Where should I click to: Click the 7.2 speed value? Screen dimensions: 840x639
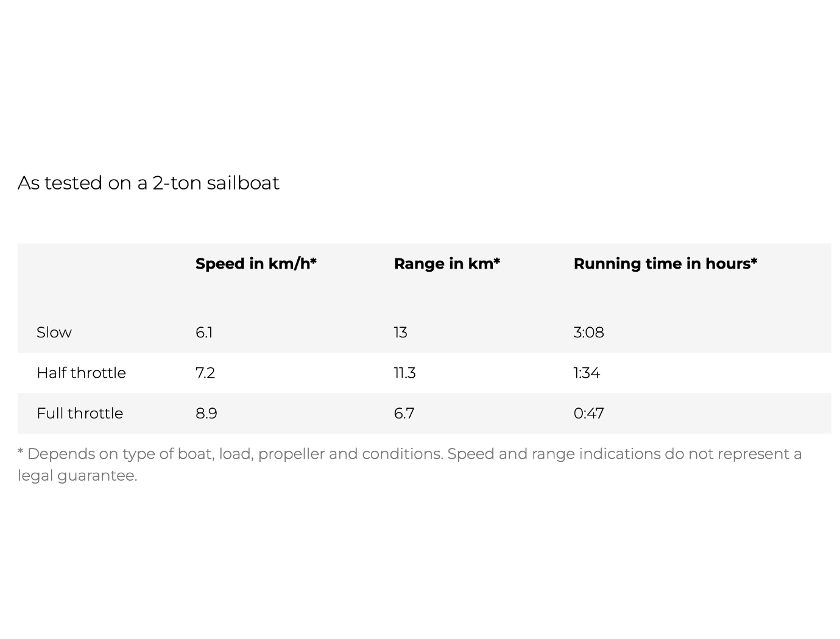point(205,373)
